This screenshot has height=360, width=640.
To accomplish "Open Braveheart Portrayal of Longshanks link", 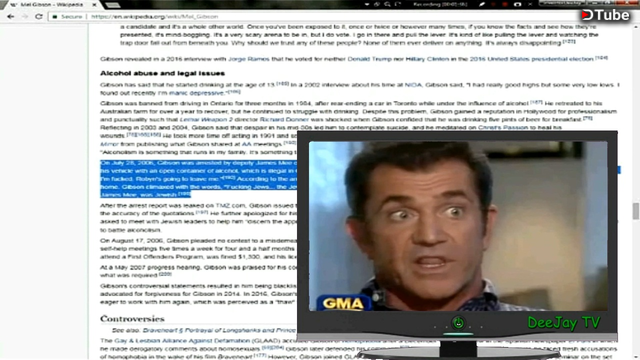I will pos(219,330).
